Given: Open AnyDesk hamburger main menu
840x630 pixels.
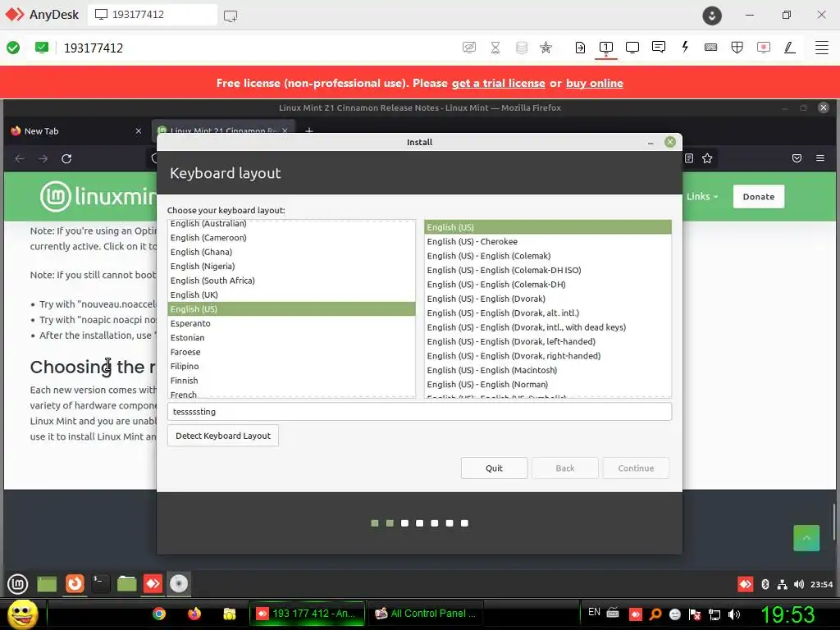Looking at the screenshot, I should (822, 48).
